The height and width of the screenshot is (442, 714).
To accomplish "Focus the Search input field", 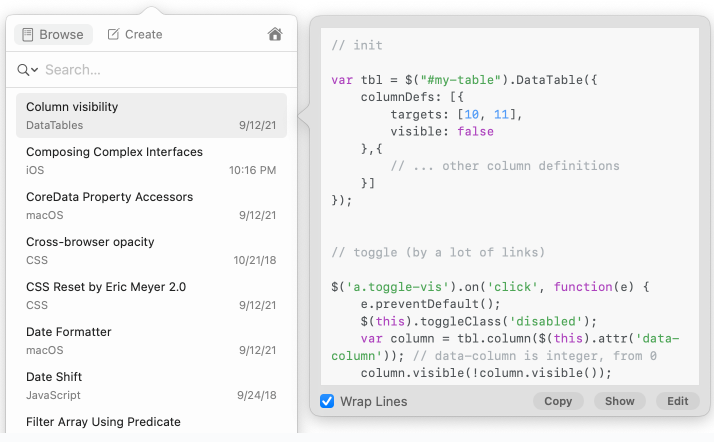I will click(160, 70).
